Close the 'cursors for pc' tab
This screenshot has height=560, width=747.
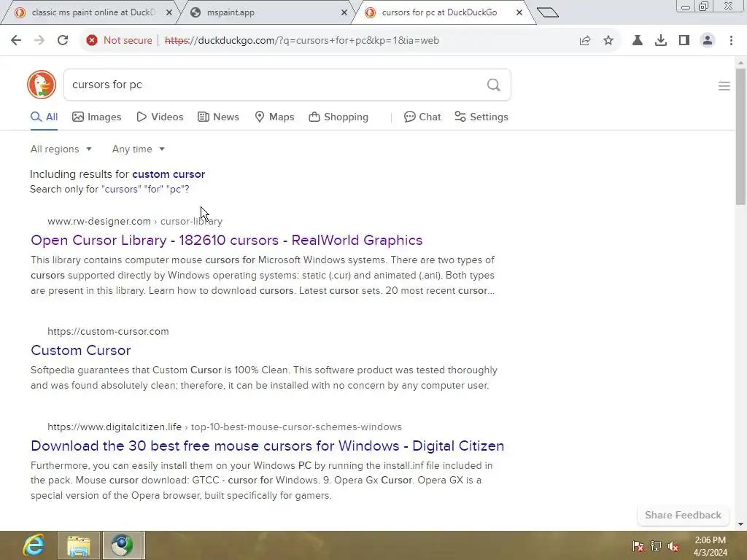point(519,12)
